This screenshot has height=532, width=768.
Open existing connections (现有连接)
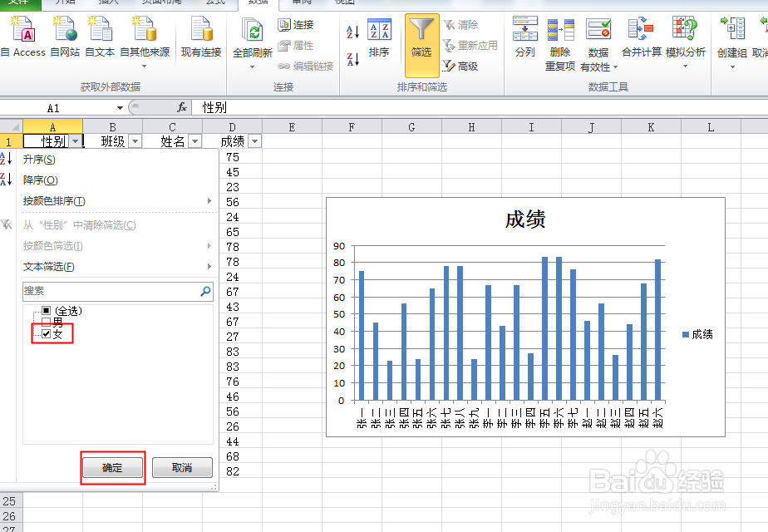201,37
